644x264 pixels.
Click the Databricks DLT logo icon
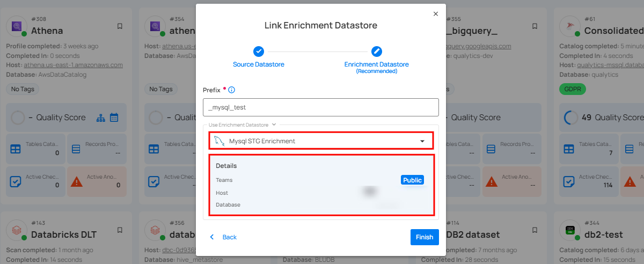click(17, 230)
